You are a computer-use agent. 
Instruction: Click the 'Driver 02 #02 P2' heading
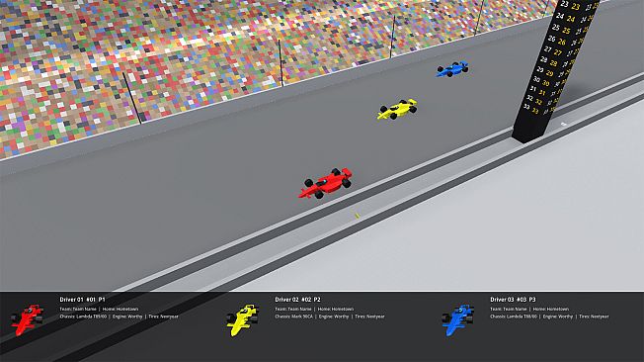coord(297,300)
